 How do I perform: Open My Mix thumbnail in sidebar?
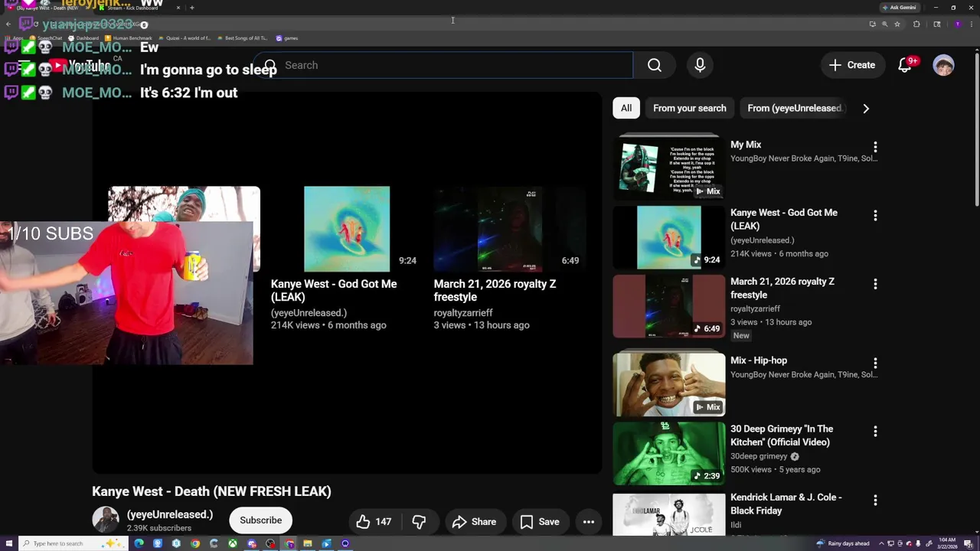tap(669, 167)
